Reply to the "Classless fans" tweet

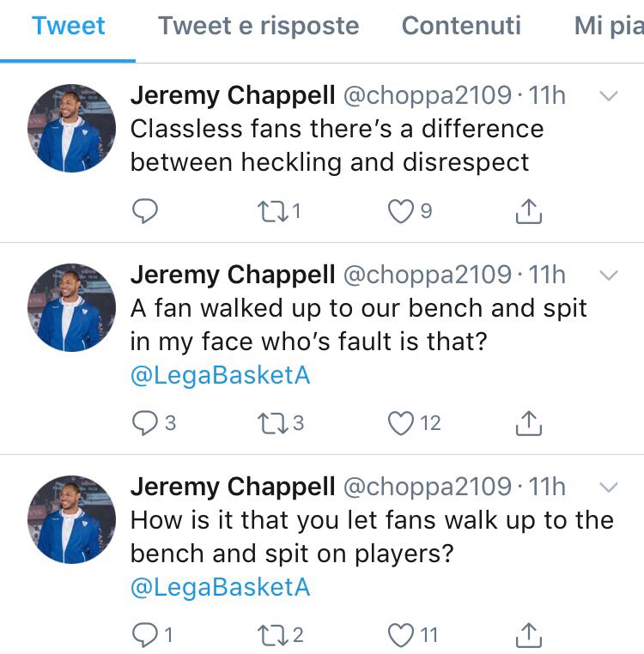pos(144,210)
